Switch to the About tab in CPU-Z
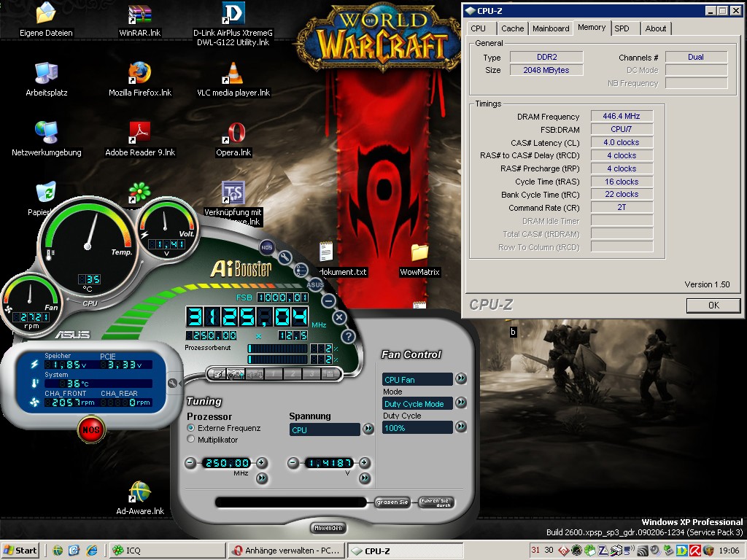 656,28
